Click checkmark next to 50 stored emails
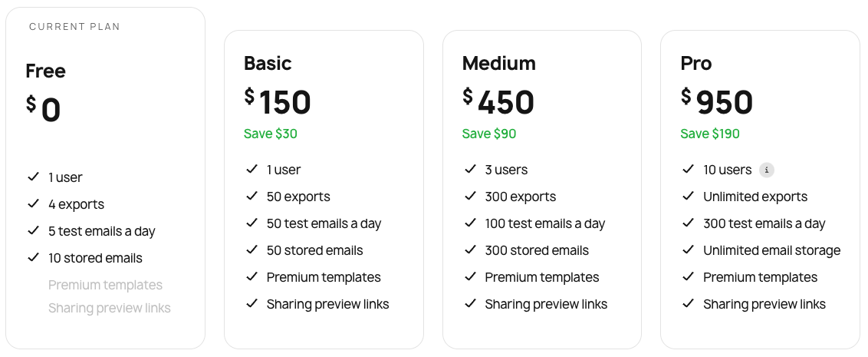Image resolution: width=868 pixels, height=357 pixels. click(x=252, y=250)
